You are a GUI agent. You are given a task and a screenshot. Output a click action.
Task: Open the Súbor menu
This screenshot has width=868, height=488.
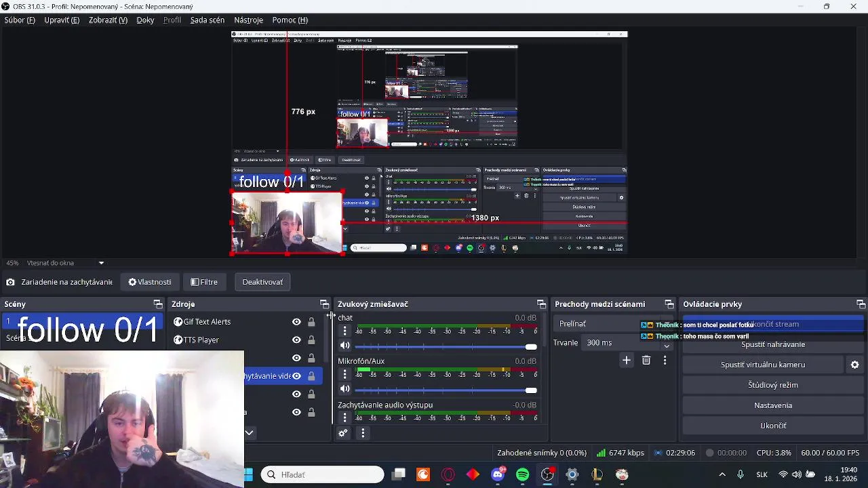(x=20, y=20)
